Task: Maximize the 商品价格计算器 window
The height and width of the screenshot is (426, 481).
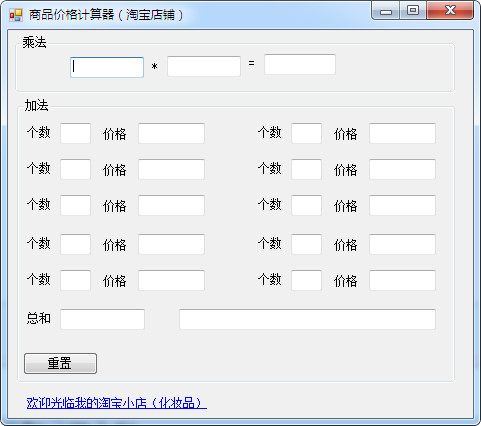Action: point(413,11)
